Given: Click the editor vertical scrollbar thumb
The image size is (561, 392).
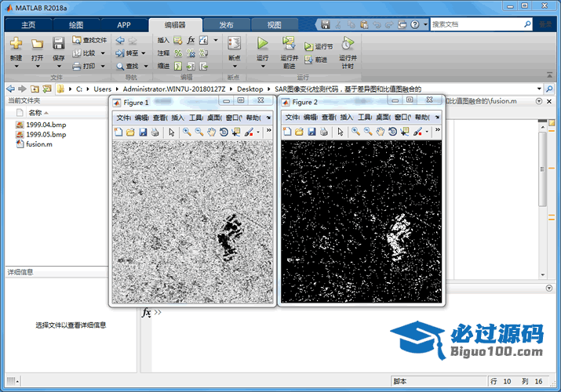Looking at the screenshot, I should coord(542,169).
